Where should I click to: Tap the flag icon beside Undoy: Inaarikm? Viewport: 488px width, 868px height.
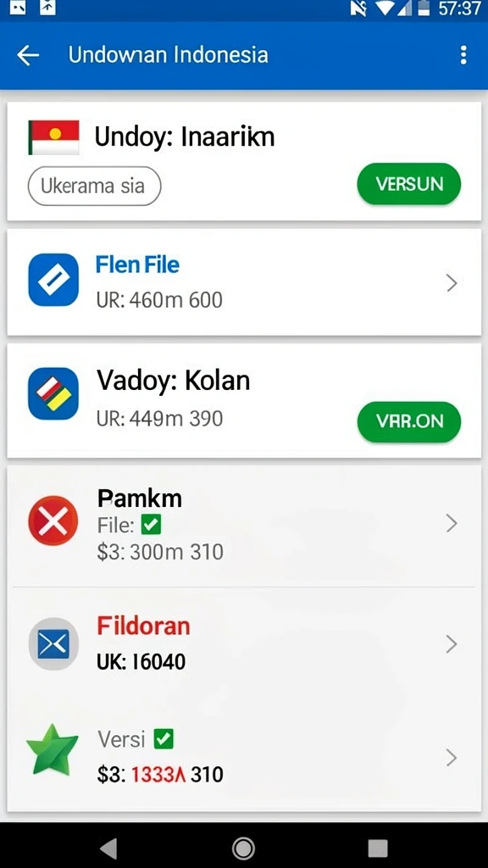click(x=53, y=137)
